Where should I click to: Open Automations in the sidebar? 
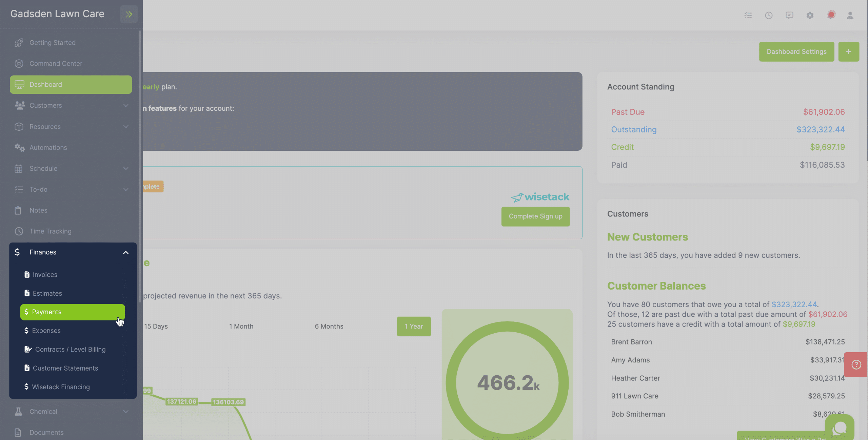tap(71, 148)
